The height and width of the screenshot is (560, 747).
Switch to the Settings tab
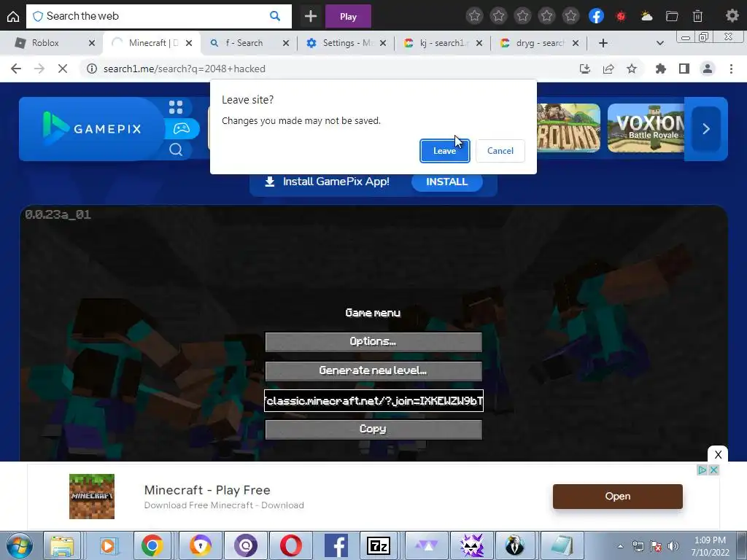coord(347,43)
